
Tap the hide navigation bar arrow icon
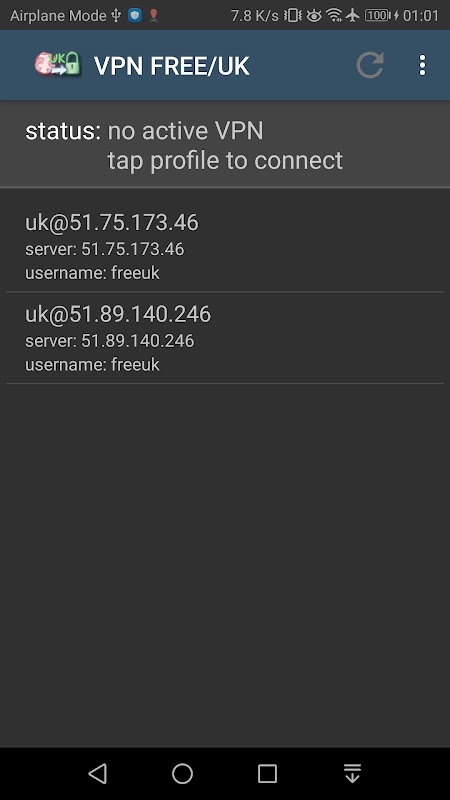352,773
